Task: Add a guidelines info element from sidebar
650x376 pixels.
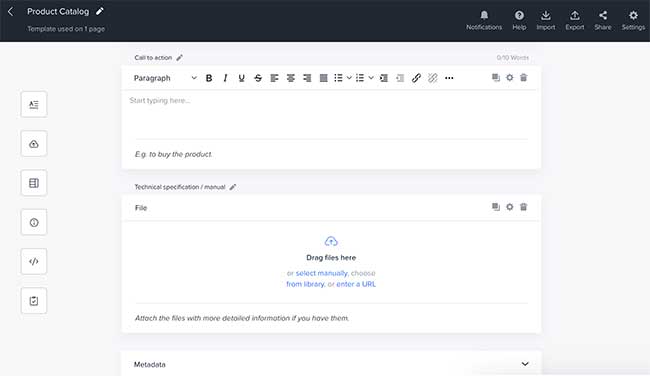Action: pyautogui.click(x=34, y=222)
